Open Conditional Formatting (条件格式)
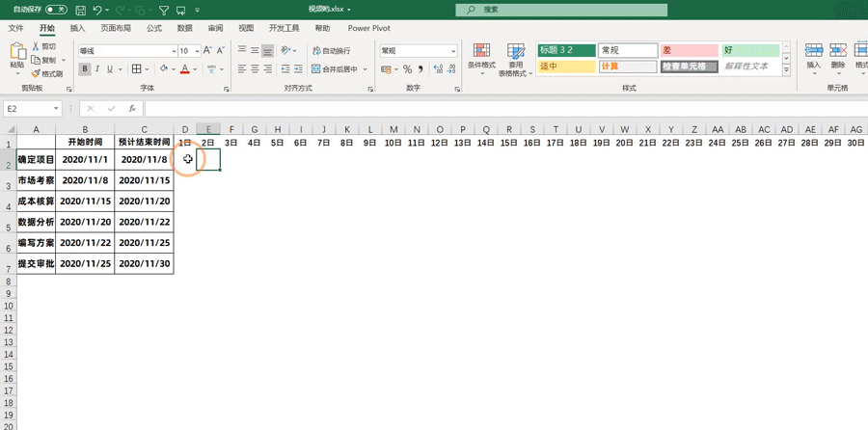 click(481, 60)
